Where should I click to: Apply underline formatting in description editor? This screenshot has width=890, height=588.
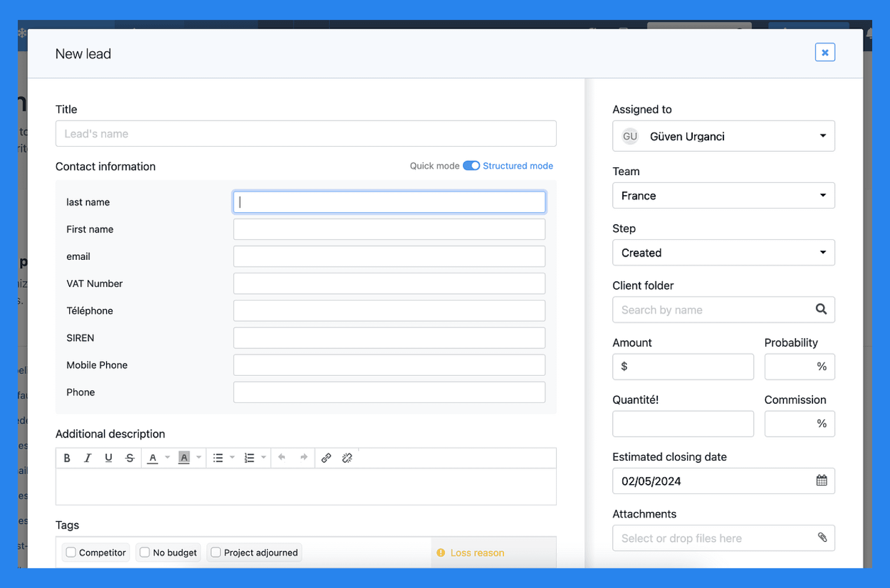click(x=109, y=458)
